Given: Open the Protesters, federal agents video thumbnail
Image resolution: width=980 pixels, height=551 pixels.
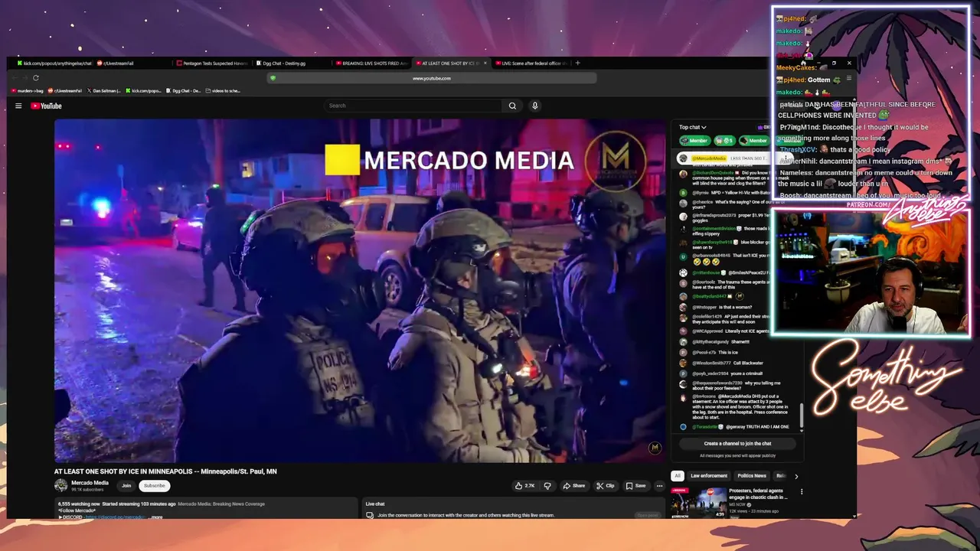Looking at the screenshot, I should [x=698, y=502].
